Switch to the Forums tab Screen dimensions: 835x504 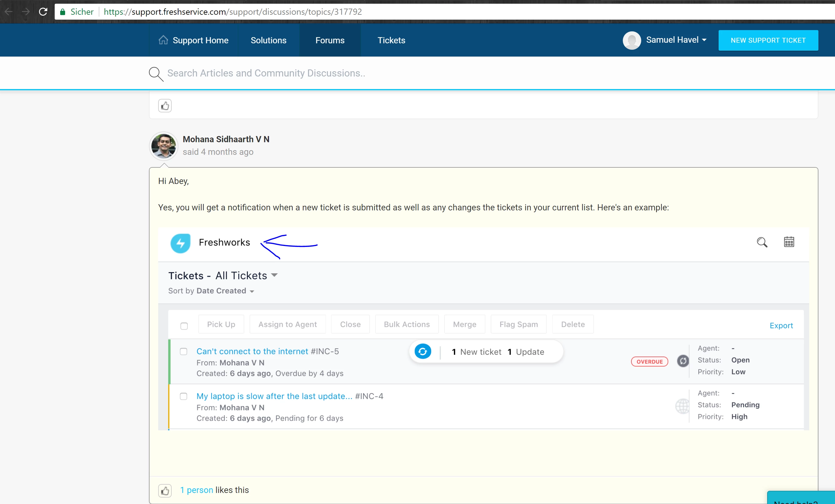tap(330, 40)
